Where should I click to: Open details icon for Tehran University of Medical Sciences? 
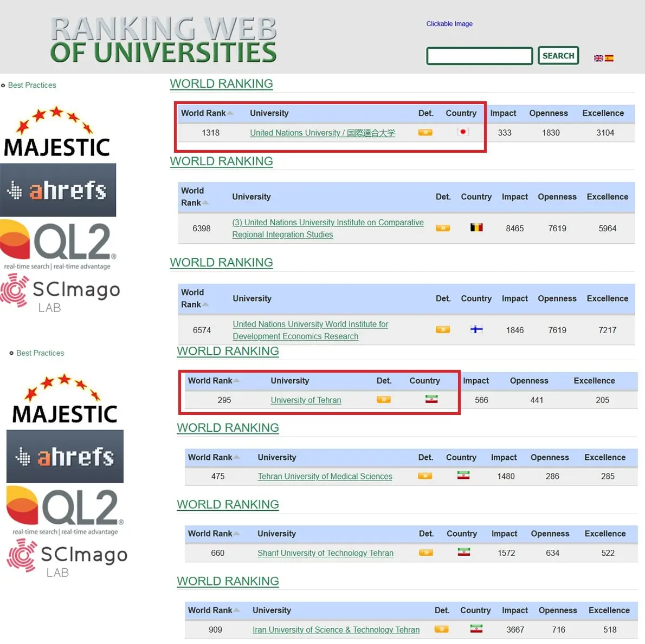pos(425,476)
